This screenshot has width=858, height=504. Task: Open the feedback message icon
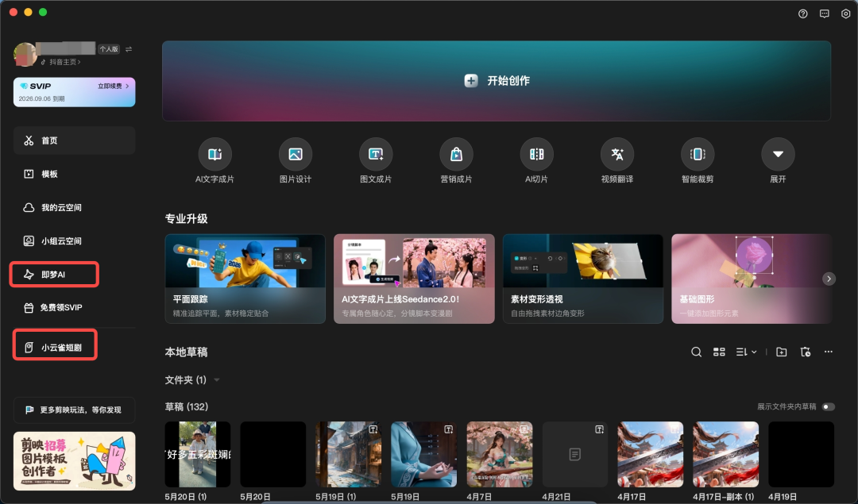(x=824, y=13)
